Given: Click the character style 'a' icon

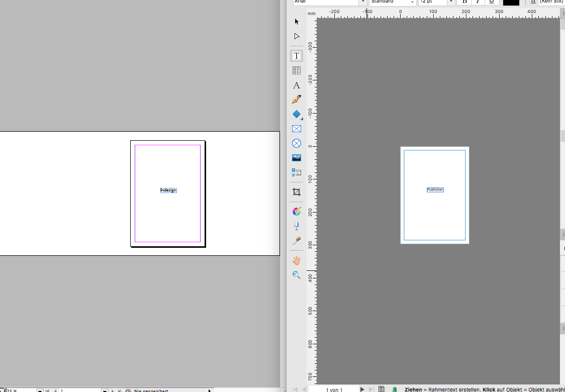Looking at the screenshot, I should [533, 2].
